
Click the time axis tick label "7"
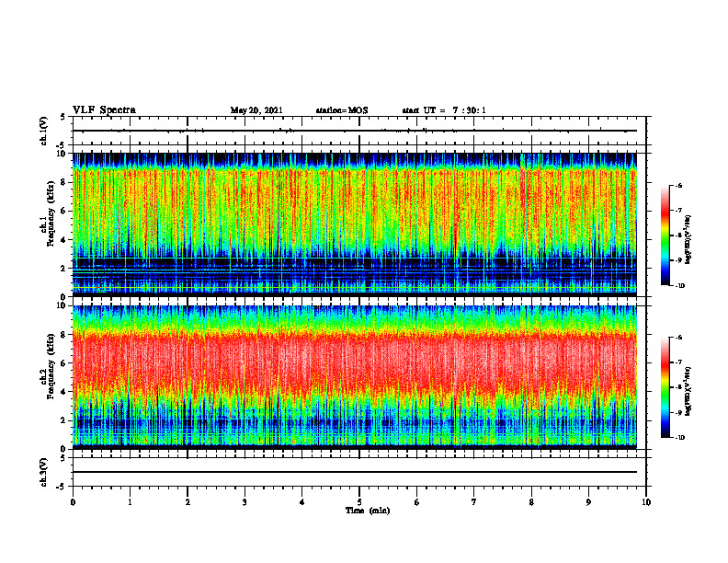tap(474, 502)
